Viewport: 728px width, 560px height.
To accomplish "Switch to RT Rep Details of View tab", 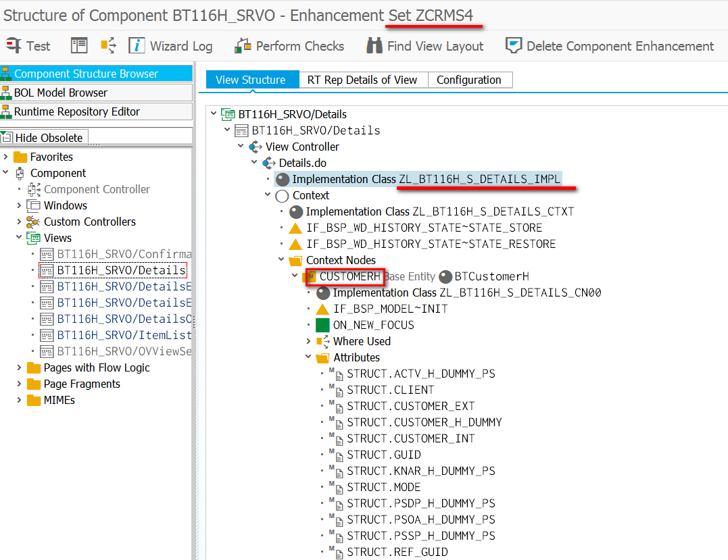I will [x=362, y=80].
